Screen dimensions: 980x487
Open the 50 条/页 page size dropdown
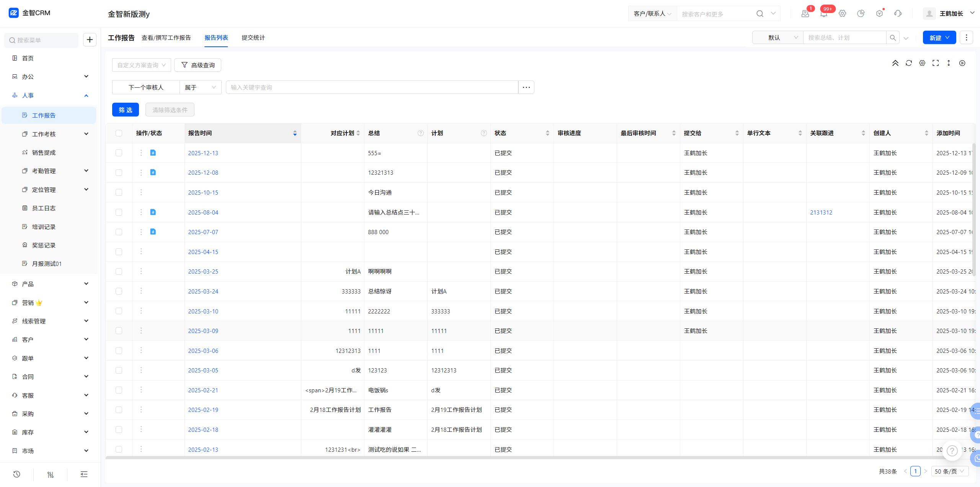click(949, 471)
